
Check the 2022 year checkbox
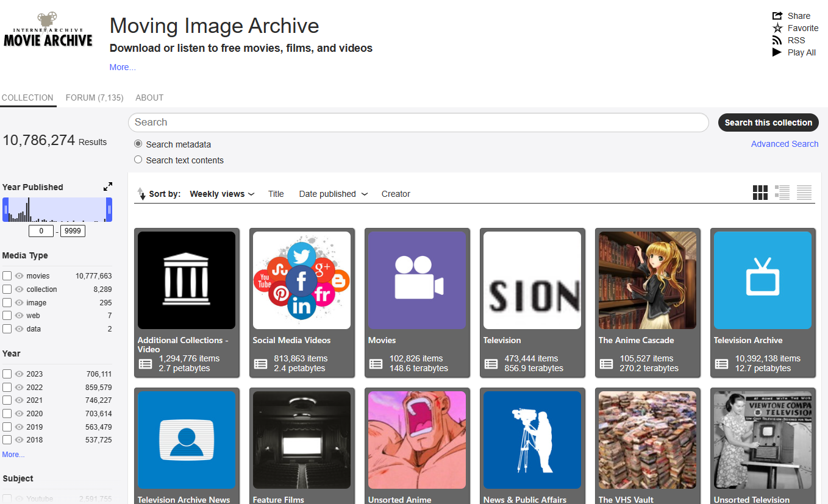(x=7, y=388)
